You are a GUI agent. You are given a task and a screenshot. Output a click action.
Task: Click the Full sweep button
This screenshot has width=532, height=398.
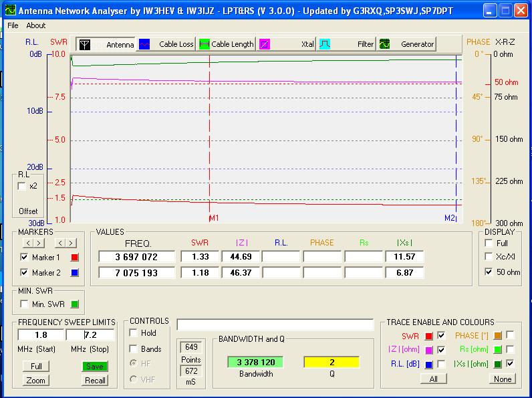click(x=36, y=366)
